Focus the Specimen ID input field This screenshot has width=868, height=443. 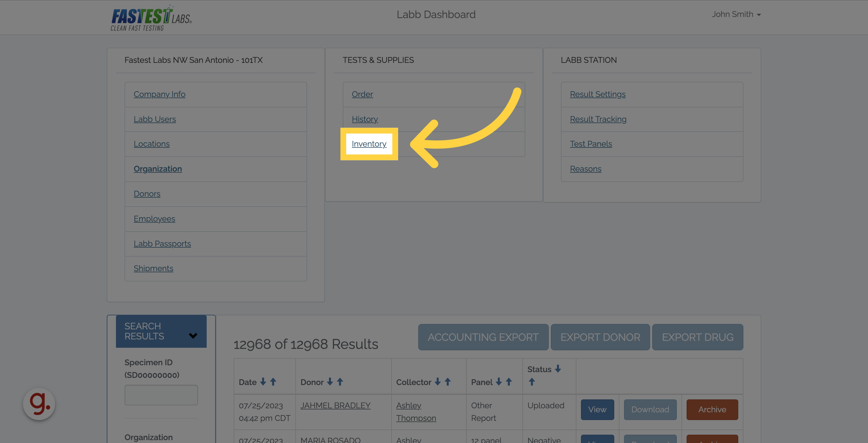[161, 395]
